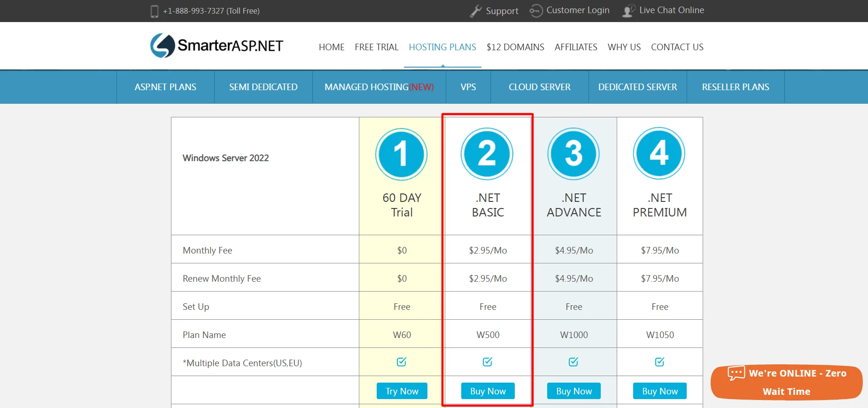
Task: Open CLOUD SERVER tab
Action: coord(540,87)
